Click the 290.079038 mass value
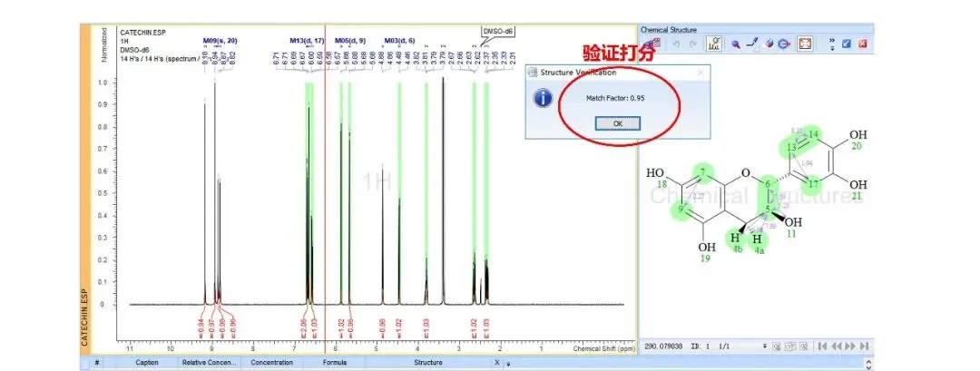The image size is (980, 371). click(663, 346)
